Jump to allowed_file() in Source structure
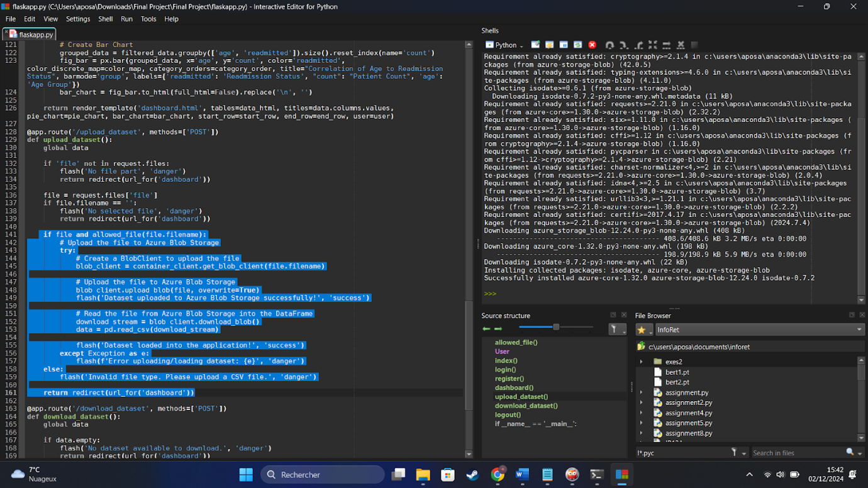The height and width of the screenshot is (488, 868). coord(516,343)
